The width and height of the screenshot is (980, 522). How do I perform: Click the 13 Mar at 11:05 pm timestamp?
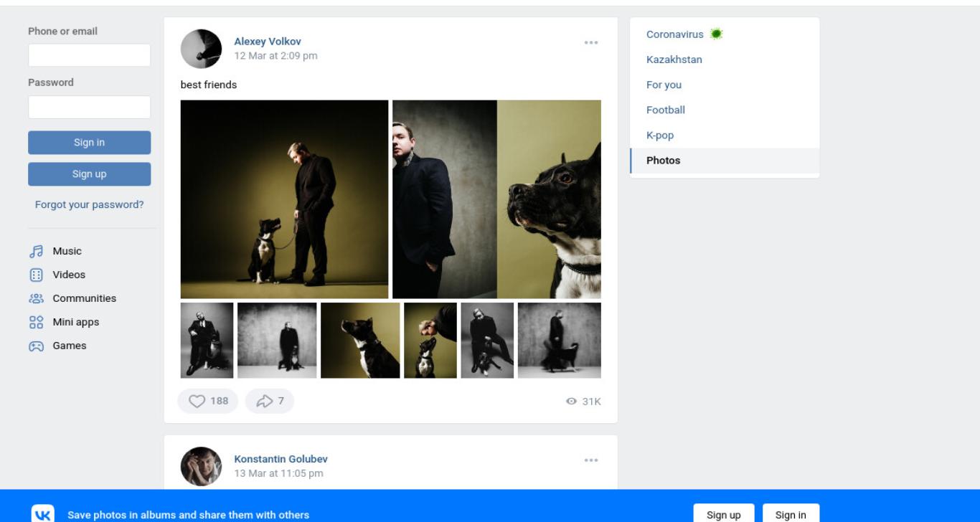coord(278,473)
